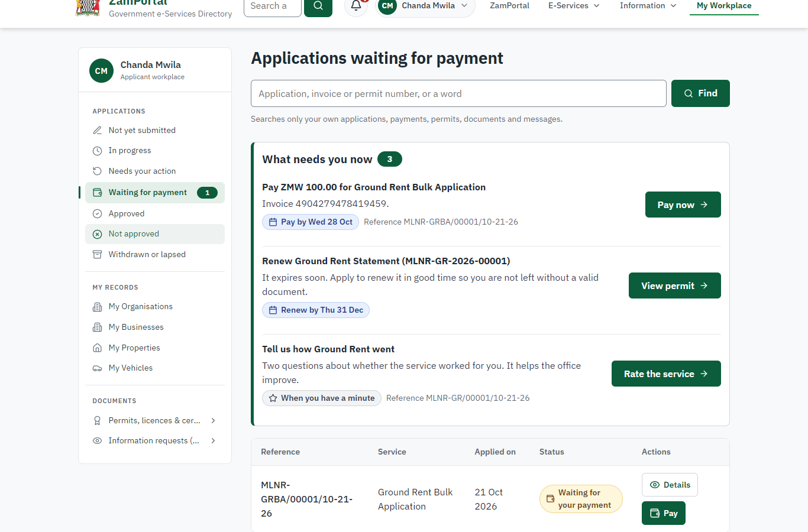Click the Renew by Thu 31 Dec tag
This screenshot has height=532, width=808.
click(316, 310)
